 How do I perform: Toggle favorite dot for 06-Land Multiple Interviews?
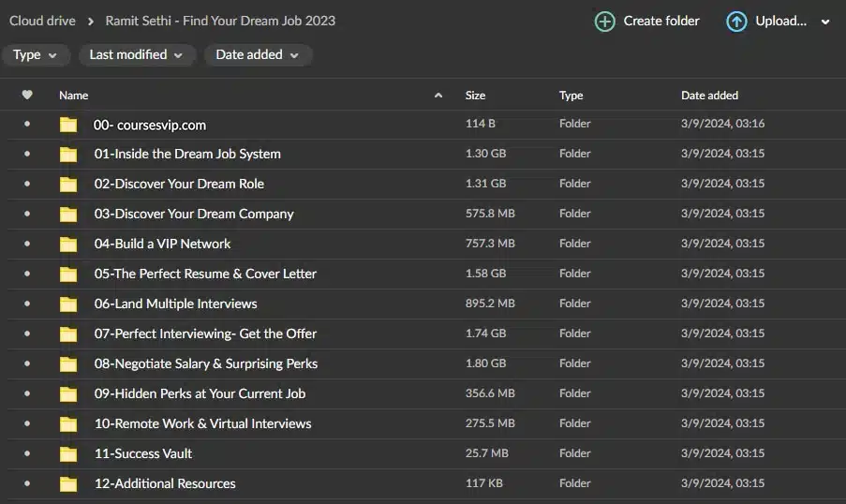click(x=27, y=304)
